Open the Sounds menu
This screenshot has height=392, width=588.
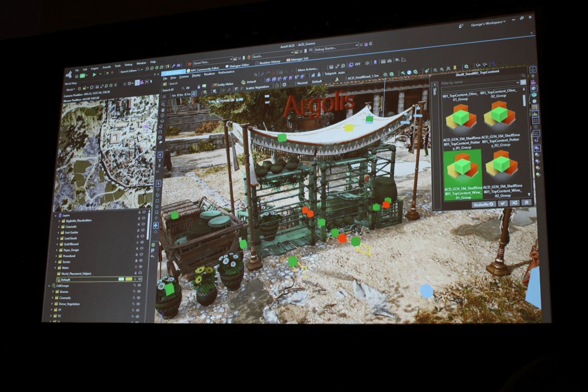point(107,67)
